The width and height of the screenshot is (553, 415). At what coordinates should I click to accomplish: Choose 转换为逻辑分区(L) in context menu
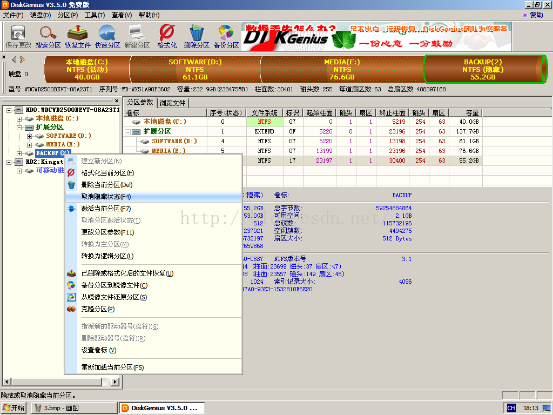coord(154,256)
